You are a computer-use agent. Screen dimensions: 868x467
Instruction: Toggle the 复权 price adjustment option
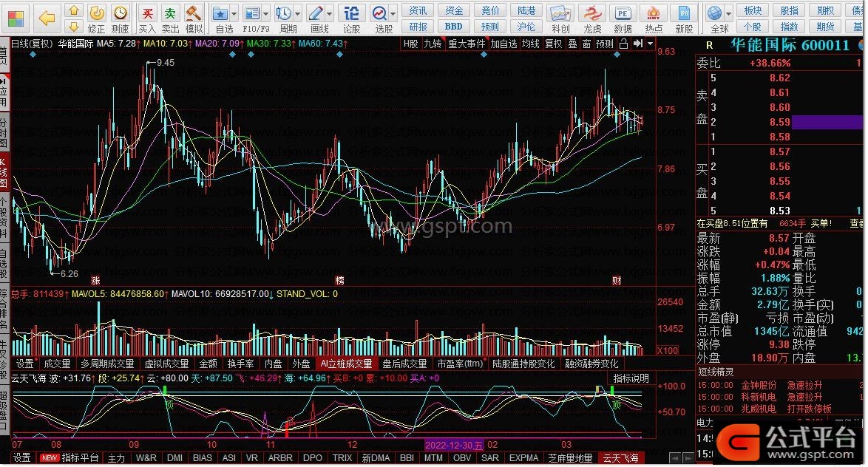[x=554, y=44]
